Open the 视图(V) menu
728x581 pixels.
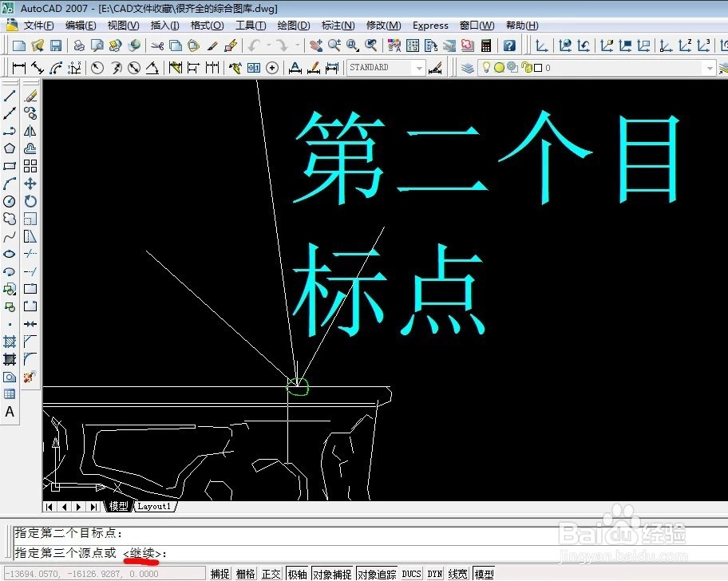click(x=123, y=26)
